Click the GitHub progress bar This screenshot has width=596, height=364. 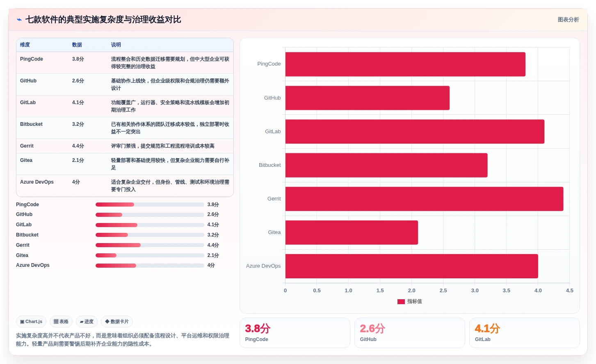150,215
